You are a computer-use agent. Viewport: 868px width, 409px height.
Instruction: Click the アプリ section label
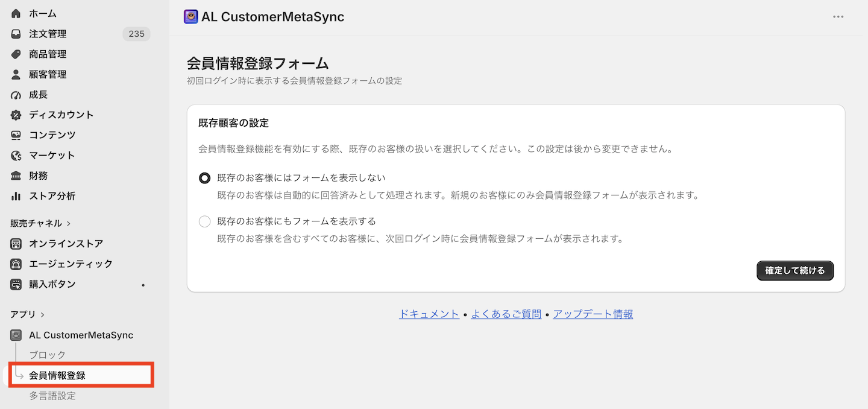pyautogui.click(x=23, y=314)
